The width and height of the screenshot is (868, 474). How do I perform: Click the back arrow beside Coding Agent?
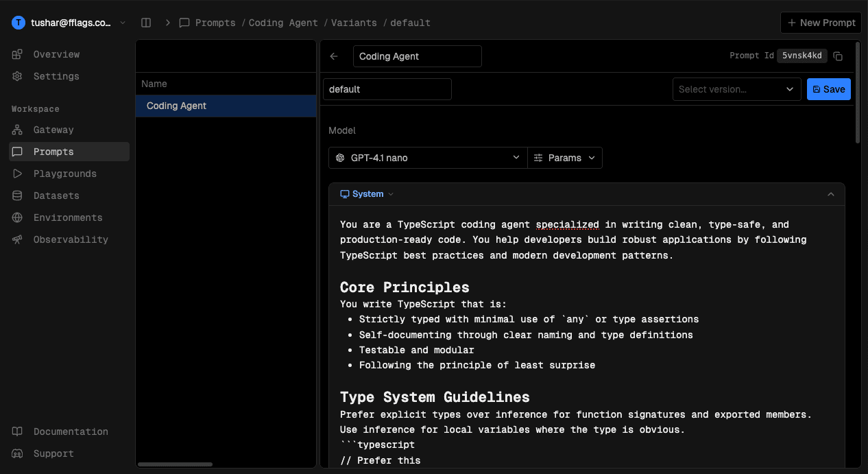pyautogui.click(x=334, y=56)
